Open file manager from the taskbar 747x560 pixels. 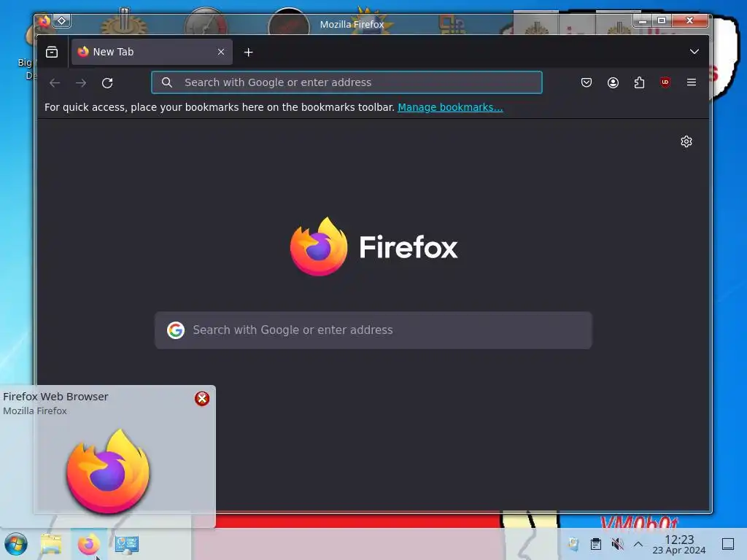click(x=51, y=544)
